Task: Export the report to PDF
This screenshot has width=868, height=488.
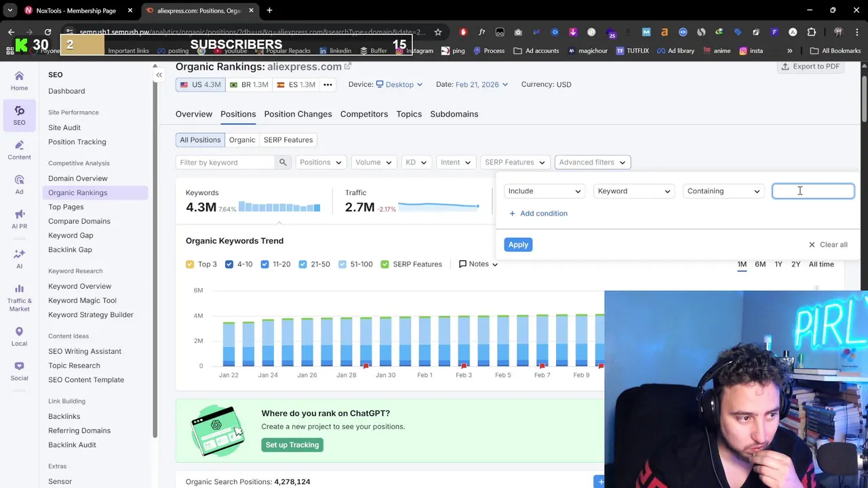Action: (x=810, y=66)
